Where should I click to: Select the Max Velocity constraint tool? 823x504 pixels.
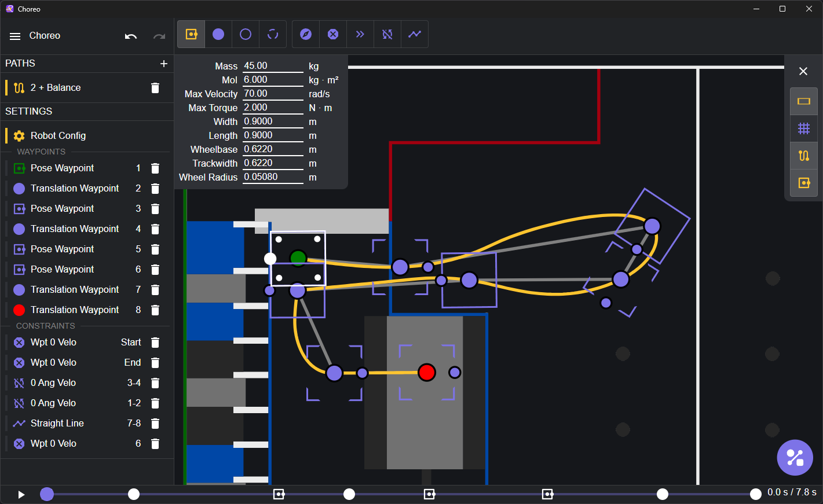click(360, 34)
